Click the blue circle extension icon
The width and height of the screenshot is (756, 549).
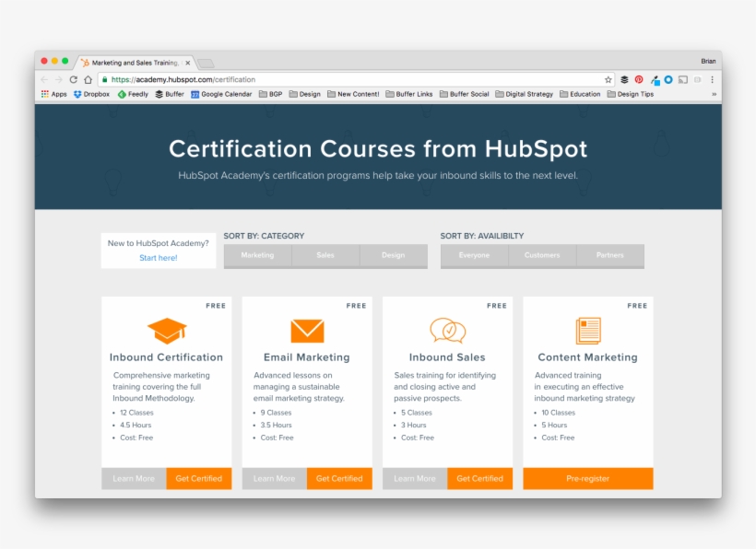(668, 79)
